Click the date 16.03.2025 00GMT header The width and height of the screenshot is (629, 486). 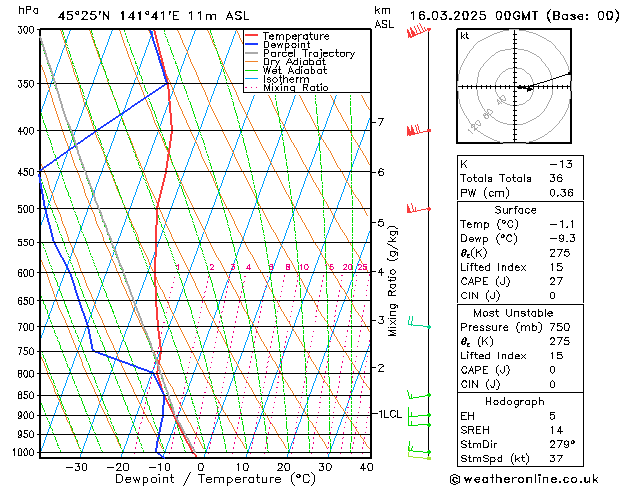coord(474,16)
